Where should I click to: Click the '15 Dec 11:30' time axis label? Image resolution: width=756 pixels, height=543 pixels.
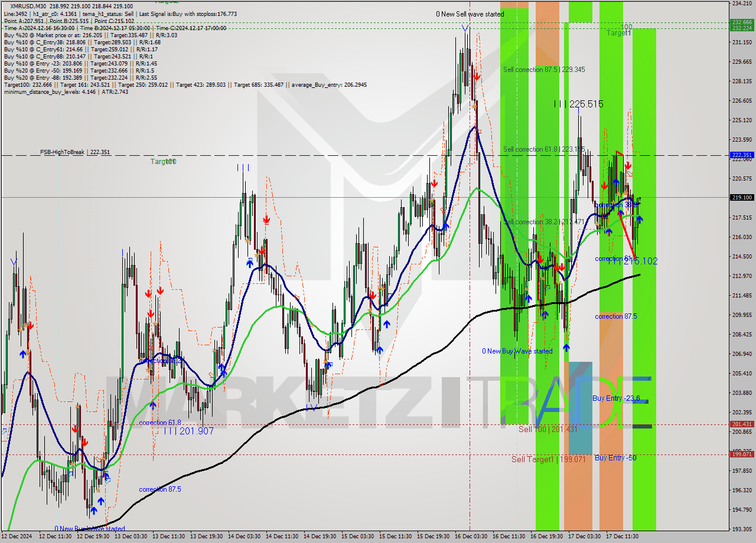[395, 537]
